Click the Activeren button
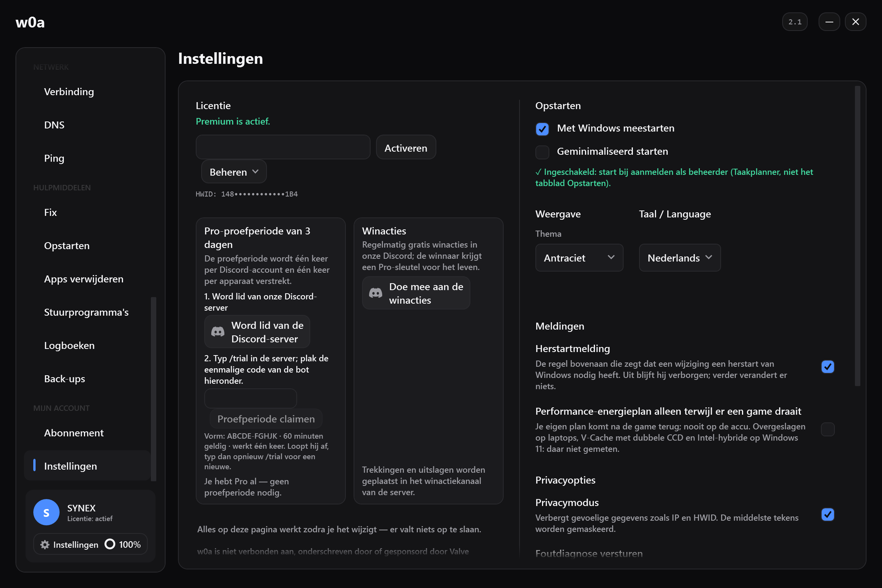The height and width of the screenshot is (588, 882). click(x=406, y=147)
